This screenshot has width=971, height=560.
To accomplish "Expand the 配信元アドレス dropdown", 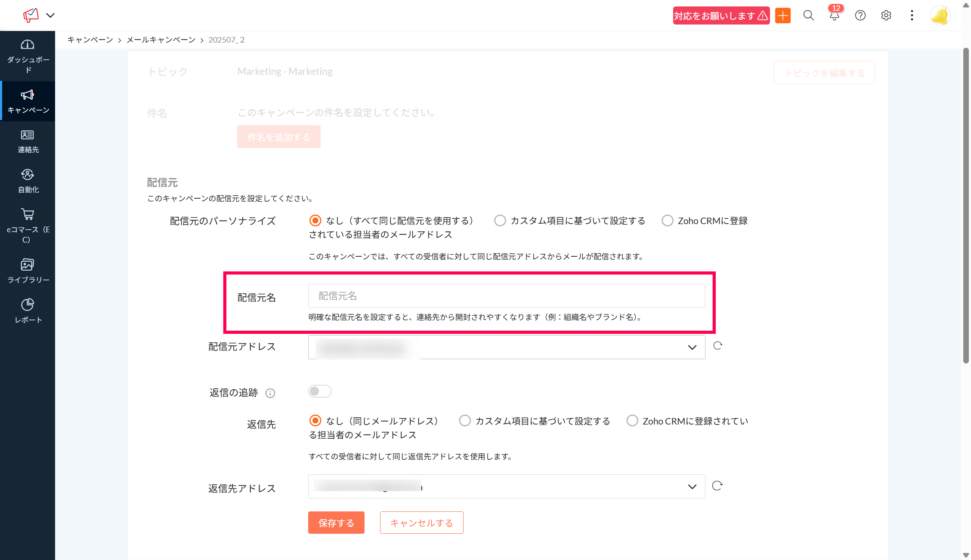I will (692, 347).
